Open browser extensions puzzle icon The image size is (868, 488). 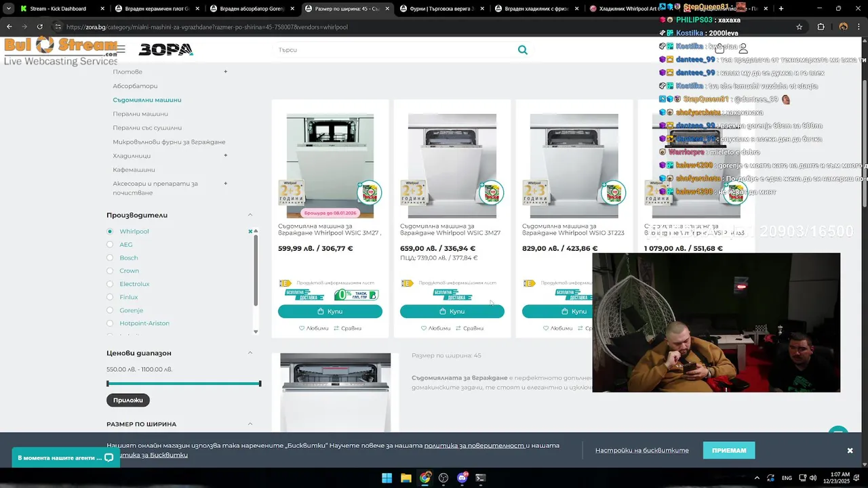pyautogui.click(x=821, y=26)
